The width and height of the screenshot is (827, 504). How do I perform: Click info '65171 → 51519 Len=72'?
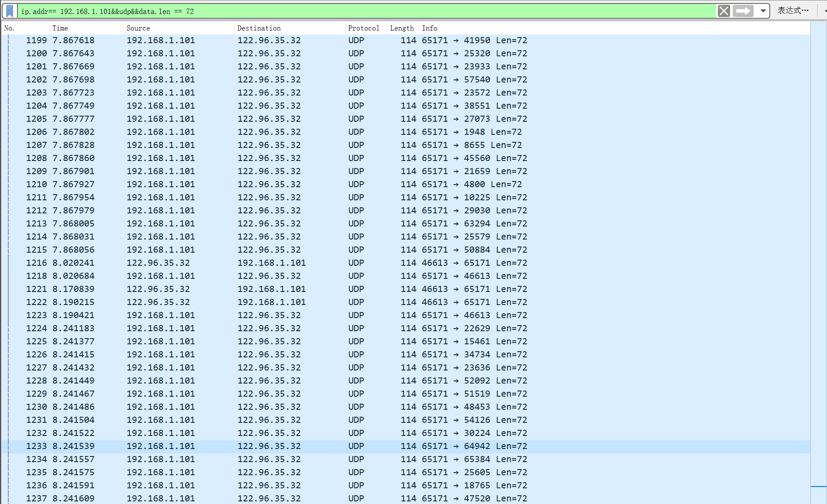point(475,394)
